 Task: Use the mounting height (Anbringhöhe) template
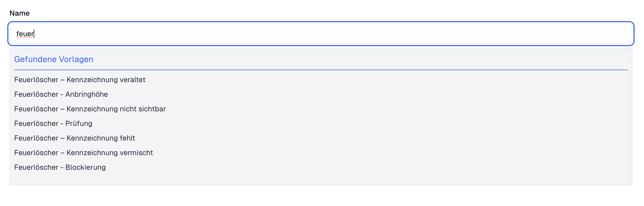tap(61, 94)
